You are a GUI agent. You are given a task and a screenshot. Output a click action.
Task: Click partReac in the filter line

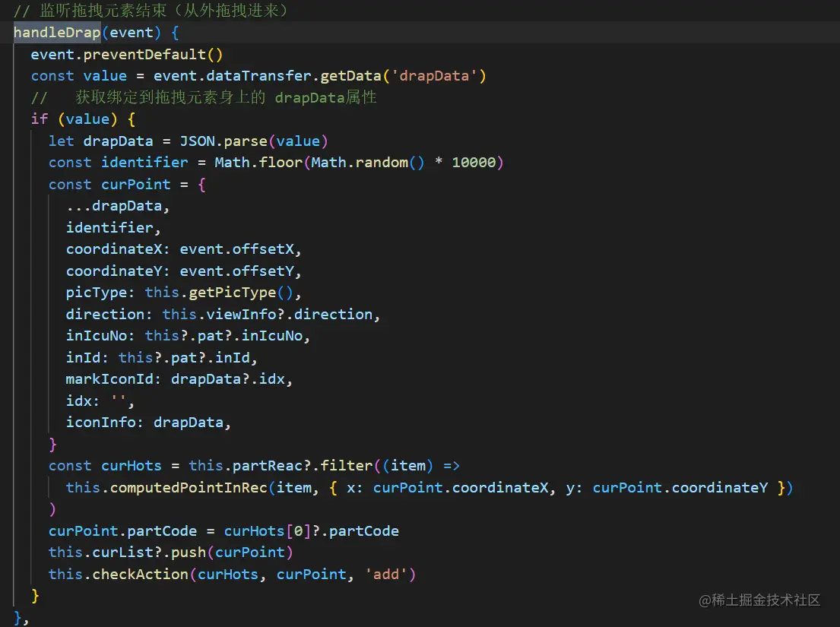pyautogui.click(x=268, y=466)
